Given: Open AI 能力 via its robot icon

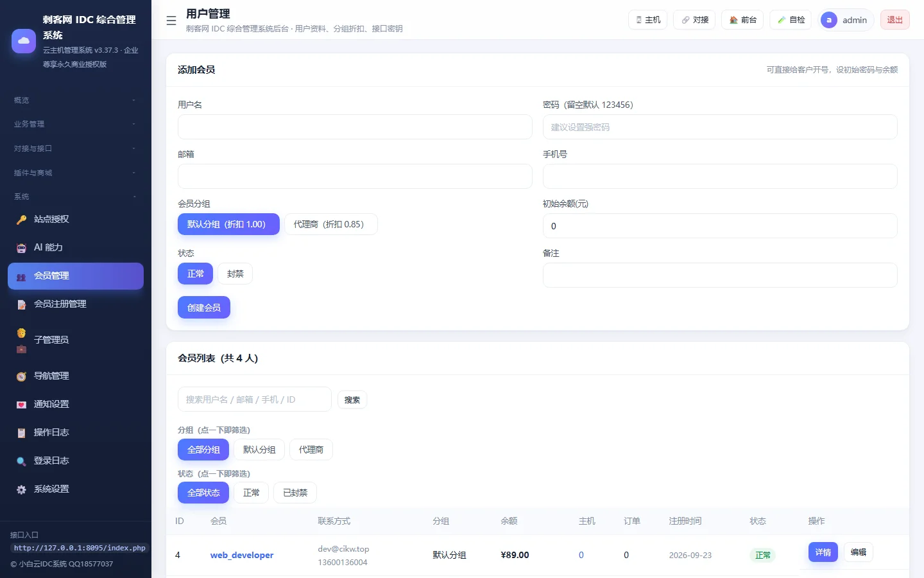Looking at the screenshot, I should point(21,248).
